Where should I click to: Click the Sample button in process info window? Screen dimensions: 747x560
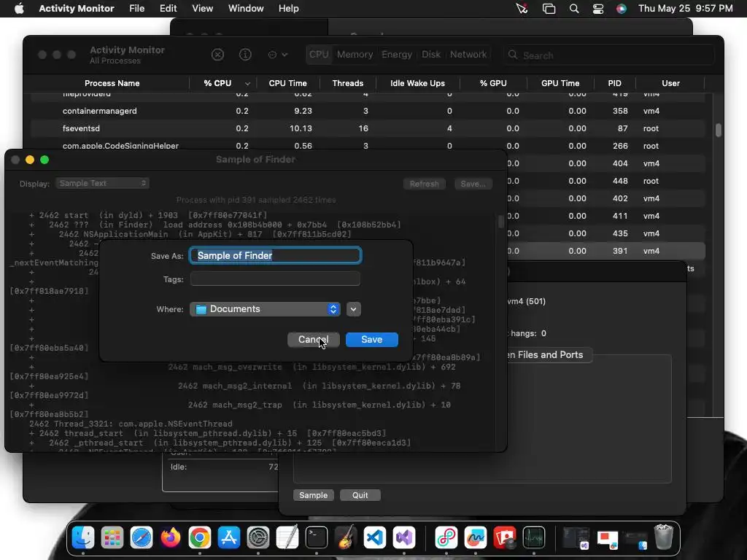pyautogui.click(x=314, y=495)
